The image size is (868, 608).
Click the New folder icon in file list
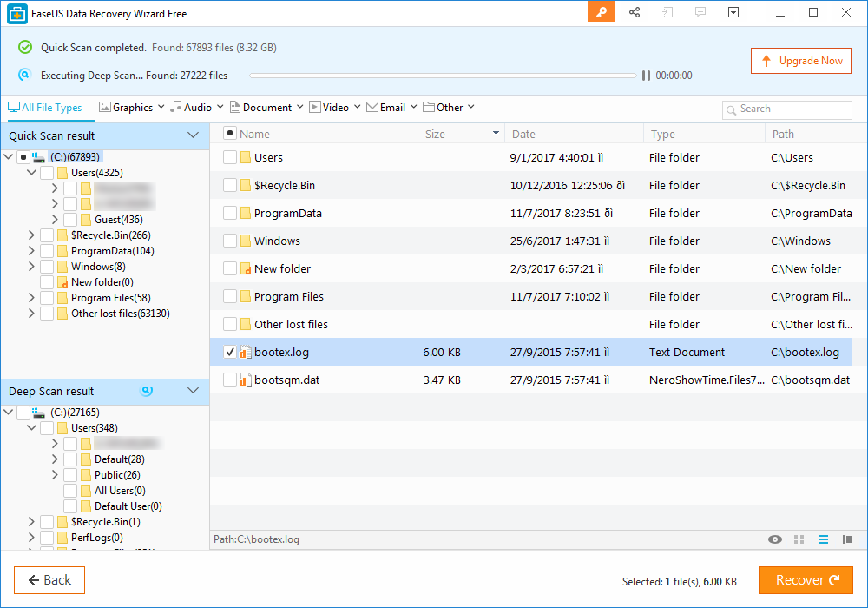pyautogui.click(x=246, y=268)
